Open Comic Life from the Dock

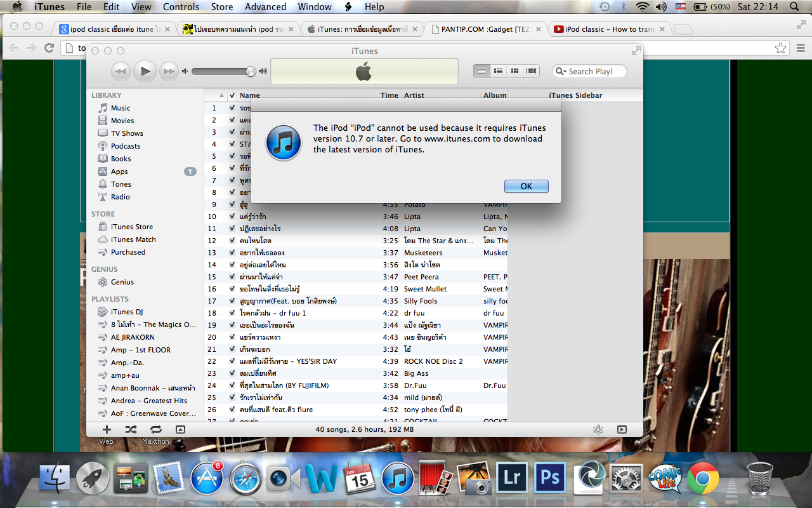[664, 478]
